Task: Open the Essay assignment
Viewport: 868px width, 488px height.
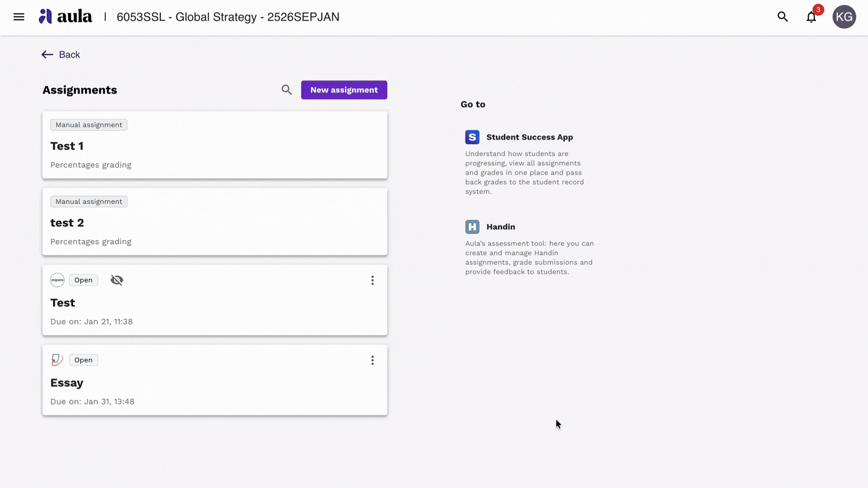Action: [215, 380]
